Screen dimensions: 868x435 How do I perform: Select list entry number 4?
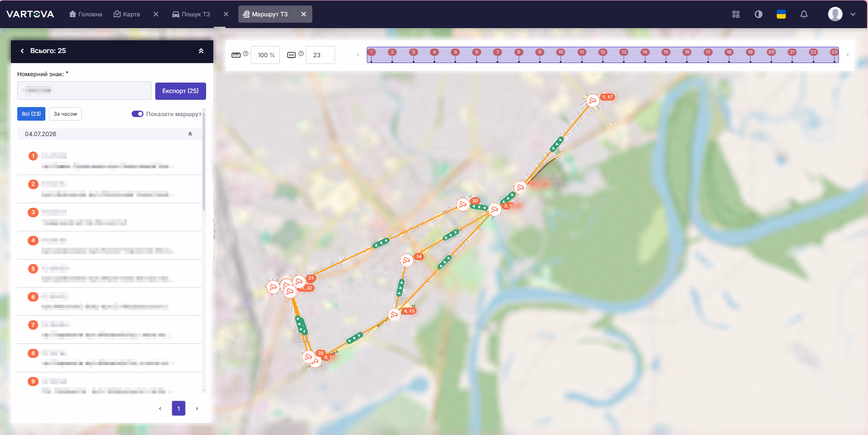(109, 245)
